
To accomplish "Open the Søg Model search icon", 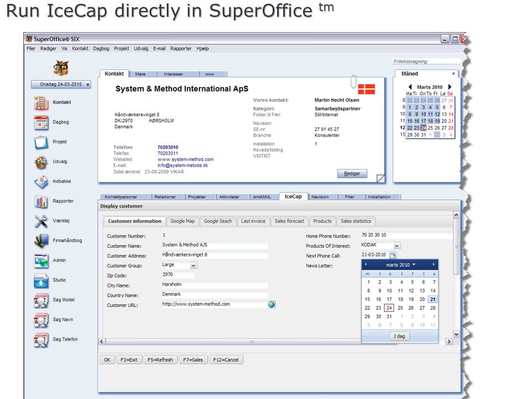I will pos(41,300).
